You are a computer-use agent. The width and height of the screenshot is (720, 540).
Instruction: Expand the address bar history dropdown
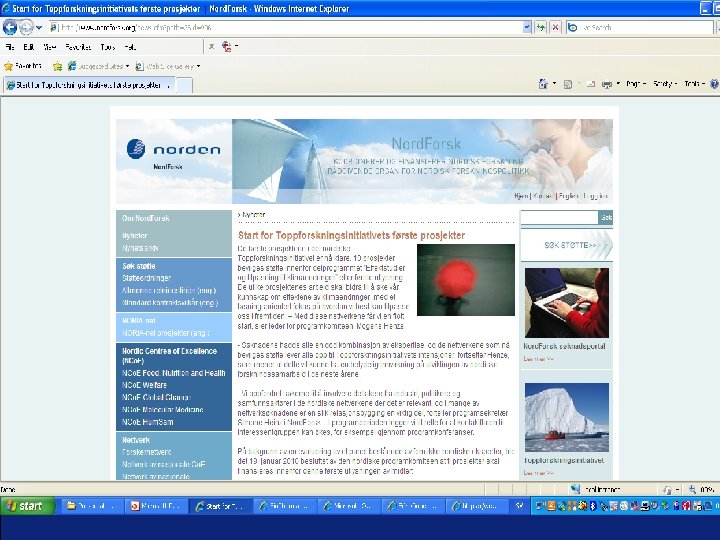click(527, 28)
